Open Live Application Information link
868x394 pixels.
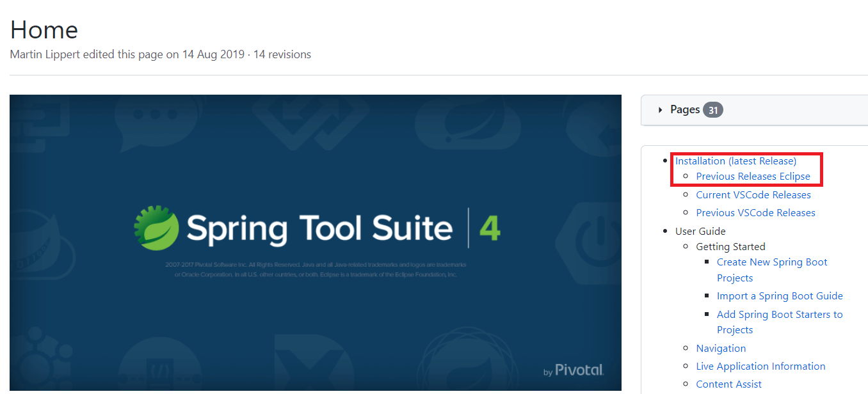click(x=760, y=366)
